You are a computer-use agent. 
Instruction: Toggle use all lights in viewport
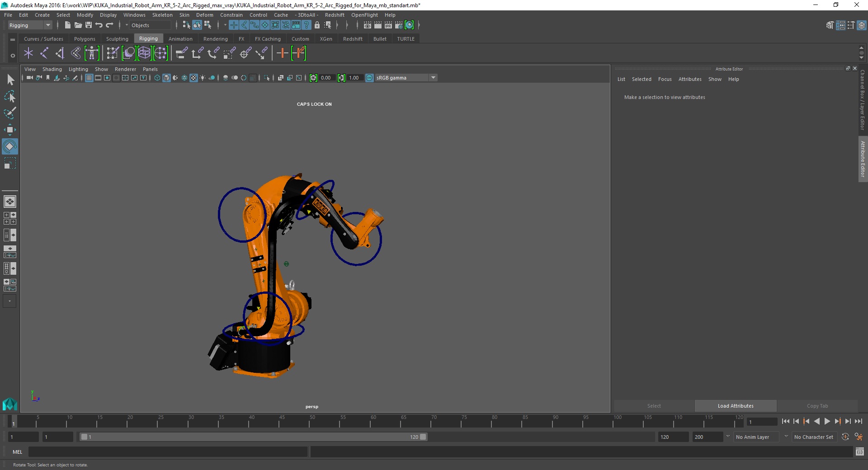[x=203, y=78]
